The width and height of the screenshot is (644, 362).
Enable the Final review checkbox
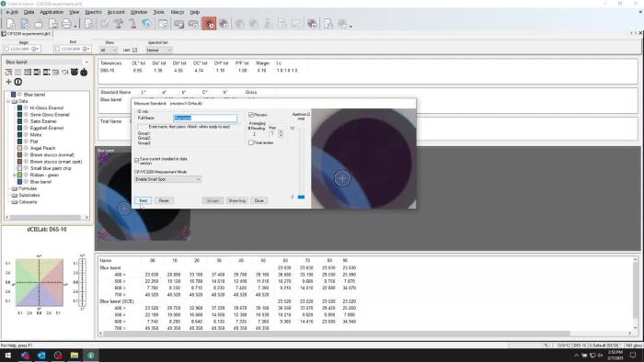(251, 142)
